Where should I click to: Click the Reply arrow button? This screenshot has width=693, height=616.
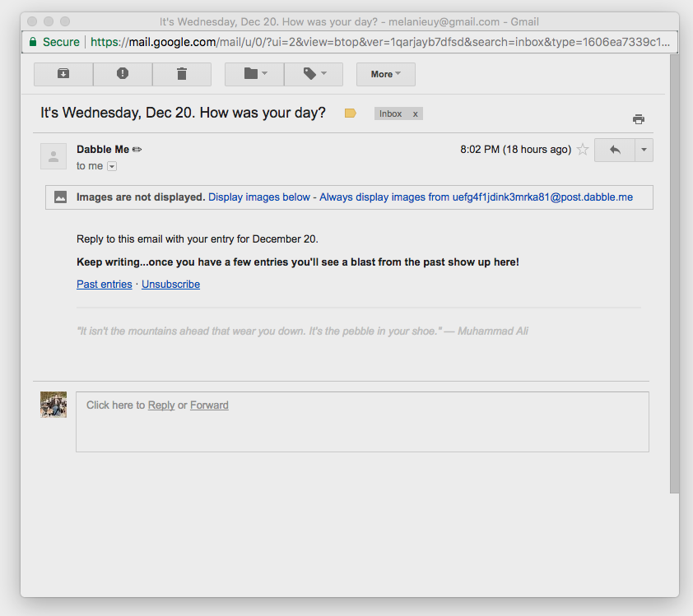click(615, 150)
